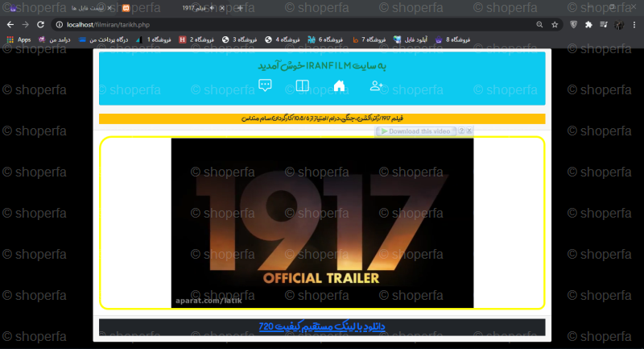Switch to the XAMPP orange icon tab
This screenshot has width=644, height=349.
click(x=126, y=8)
